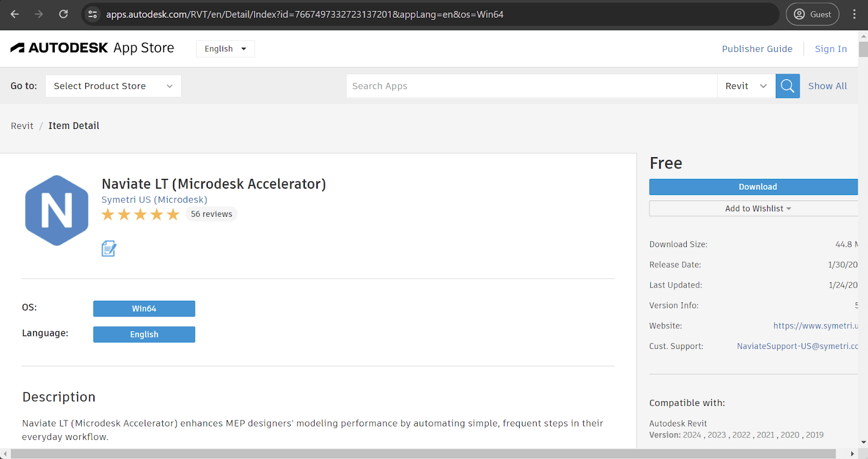Expand the Add to Wishlist dropdown

(757, 209)
